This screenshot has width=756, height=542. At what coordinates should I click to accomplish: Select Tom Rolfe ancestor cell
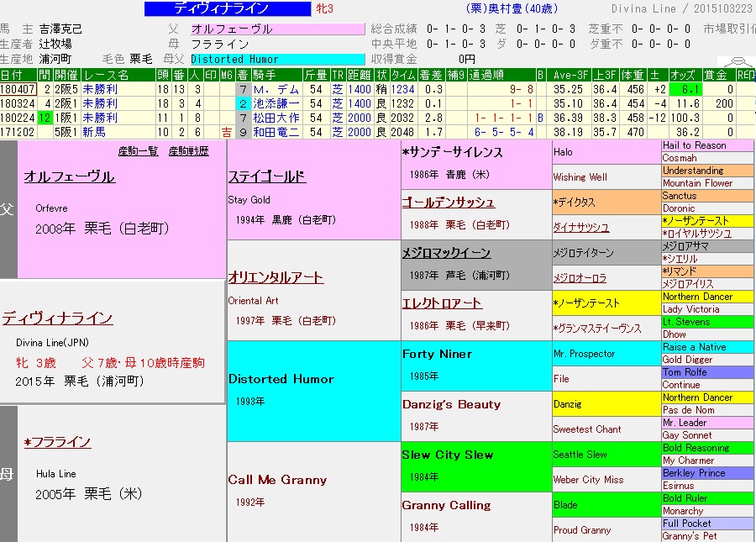(x=707, y=372)
